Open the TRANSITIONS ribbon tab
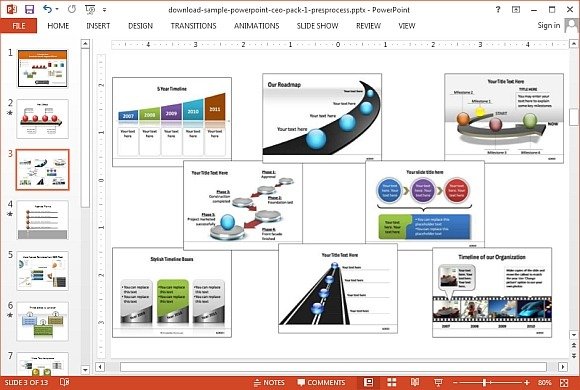 [193, 26]
